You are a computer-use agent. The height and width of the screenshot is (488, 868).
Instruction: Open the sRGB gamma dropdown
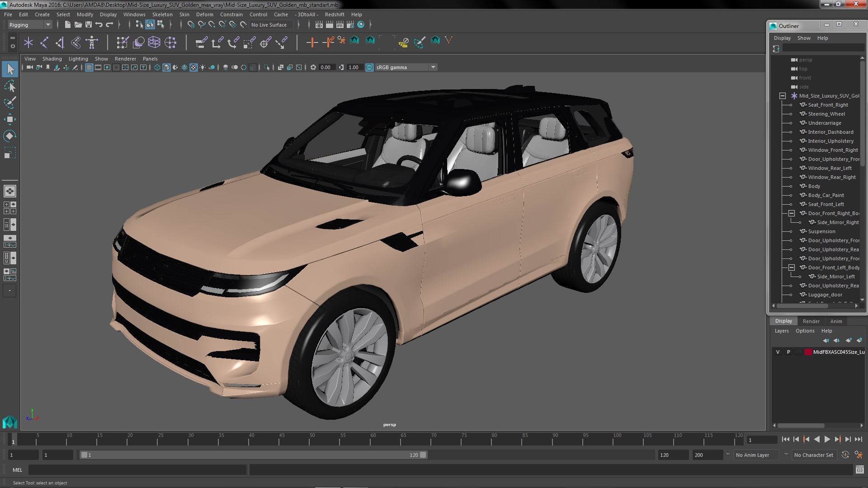coord(433,67)
